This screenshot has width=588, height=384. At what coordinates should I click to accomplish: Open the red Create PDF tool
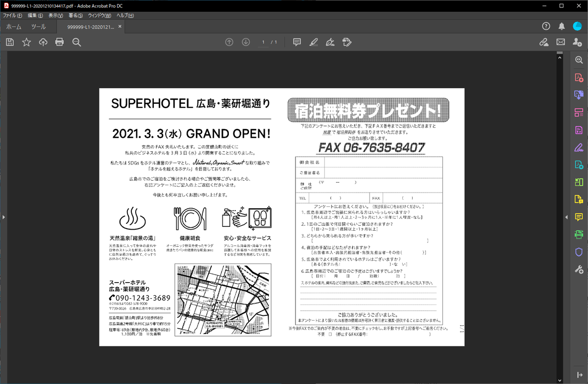click(x=579, y=77)
